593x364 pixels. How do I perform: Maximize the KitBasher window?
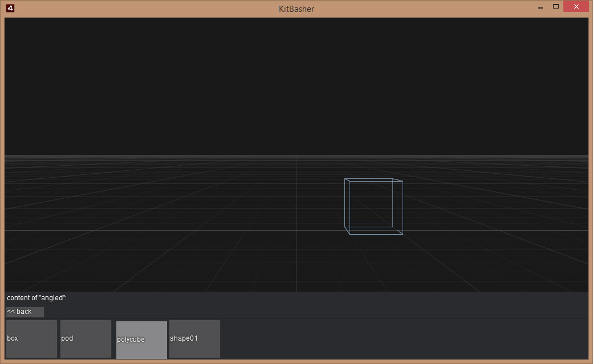click(555, 7)
